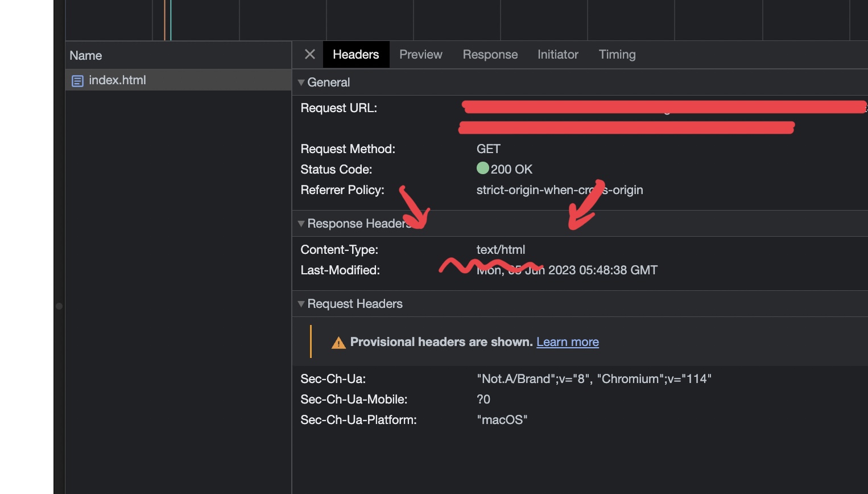The height and width of the screenshot is (494, 868).
Task: Click the GET request method value
Action: (488, 149)
